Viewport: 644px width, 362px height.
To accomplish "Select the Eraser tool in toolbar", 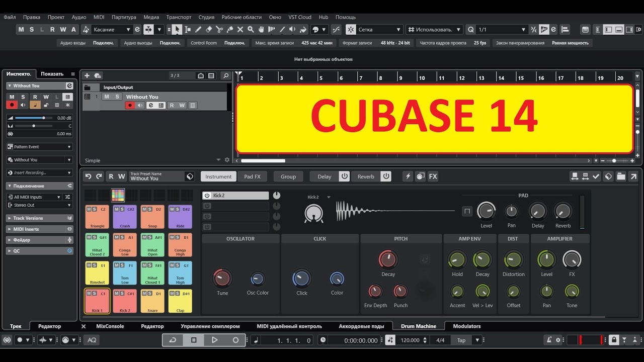I will (x=209, y=30).
